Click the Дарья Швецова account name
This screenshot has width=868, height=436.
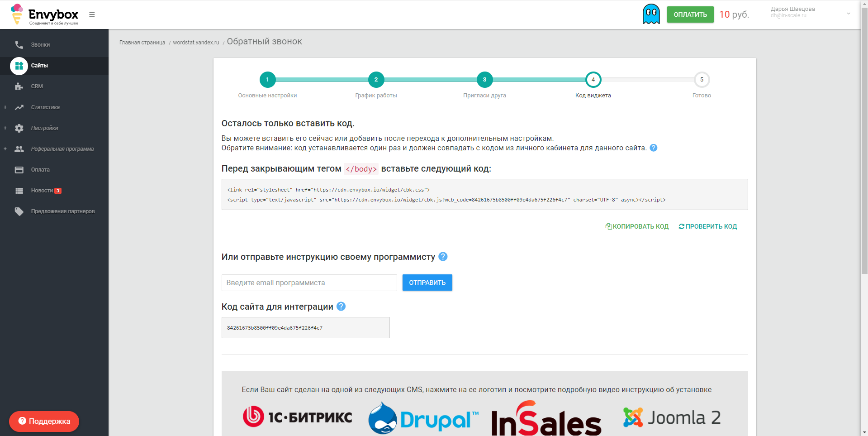click(792, 9)
